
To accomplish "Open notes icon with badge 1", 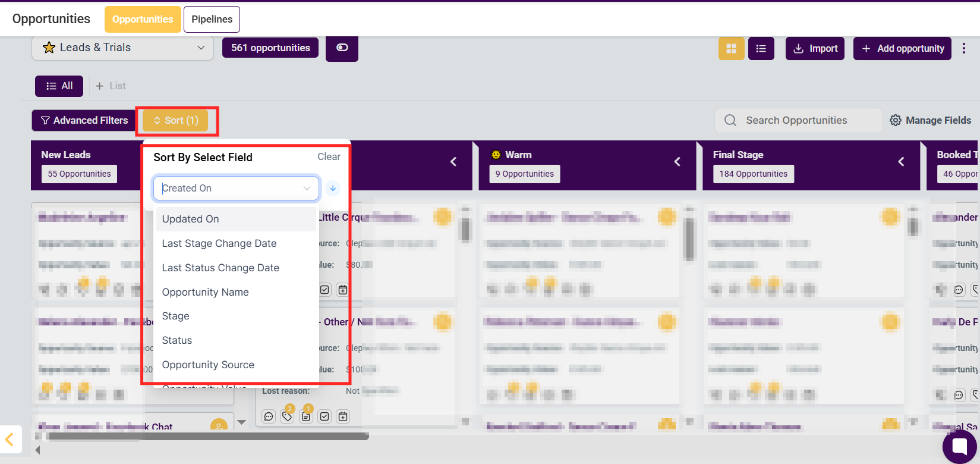I will pos(305,416).
